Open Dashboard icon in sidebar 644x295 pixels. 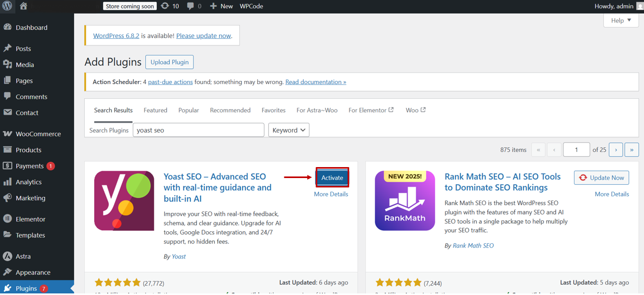7,27
